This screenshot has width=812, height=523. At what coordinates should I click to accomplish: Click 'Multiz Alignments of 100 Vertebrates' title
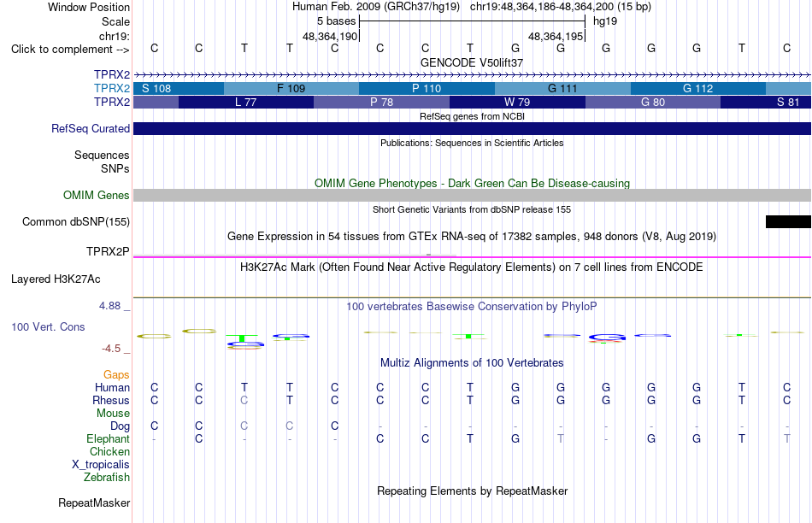pyautogui.click(x=472, y=363)
